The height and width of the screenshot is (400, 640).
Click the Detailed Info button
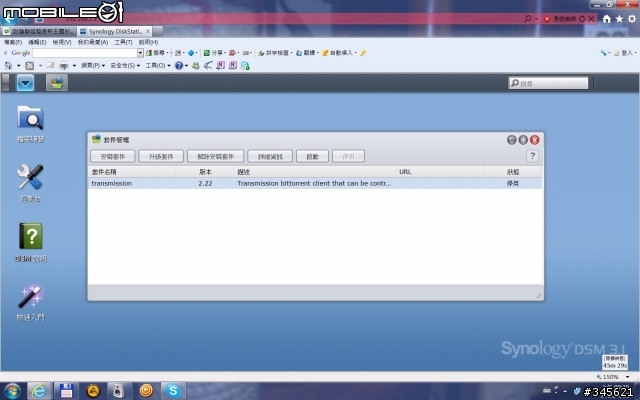(x=270, y=156)
